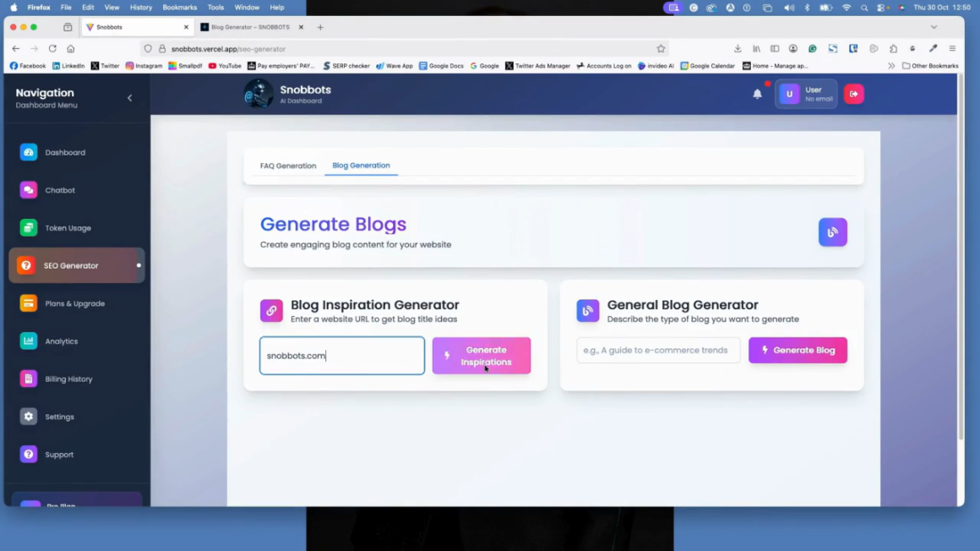Viewport: 980px width, 551px height.
Task: Expand the list all tabs dropdown
Action: [x=934, y=28]
